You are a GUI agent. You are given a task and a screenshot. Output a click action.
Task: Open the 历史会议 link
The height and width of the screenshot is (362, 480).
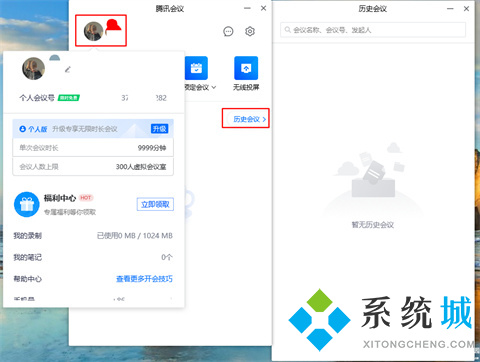249,119
